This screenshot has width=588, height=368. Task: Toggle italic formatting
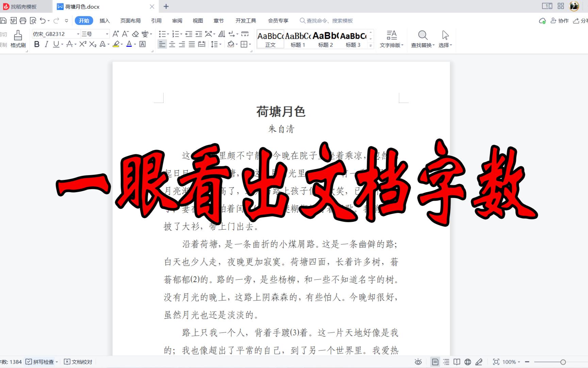(x=46, y=44)
